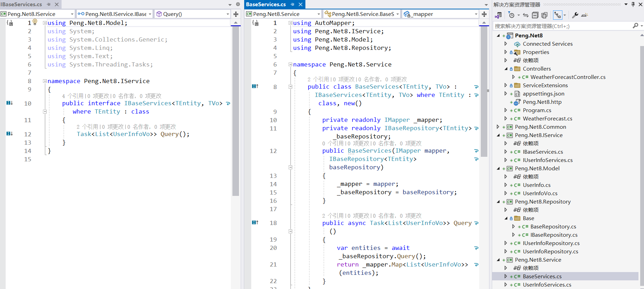Toggle auto-hide pin on Solution Explorer panel
The image size is (644, 289).
click(x=633, y=4)
